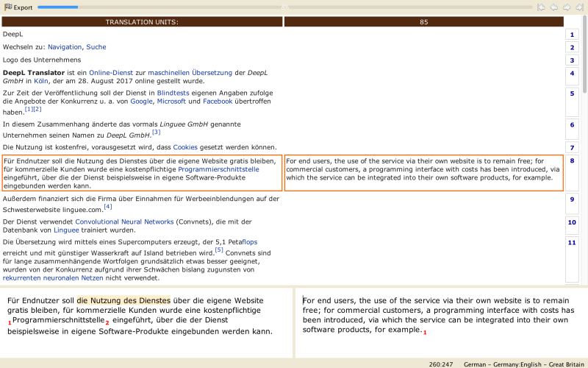Select segment number 1 button
588x368 pixels.
[572, 35]
